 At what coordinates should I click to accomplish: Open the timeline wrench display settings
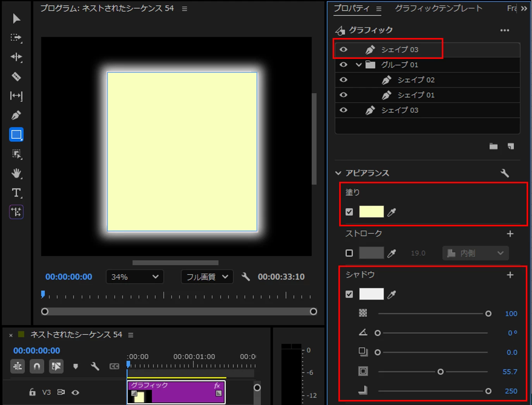pos(95,366)
